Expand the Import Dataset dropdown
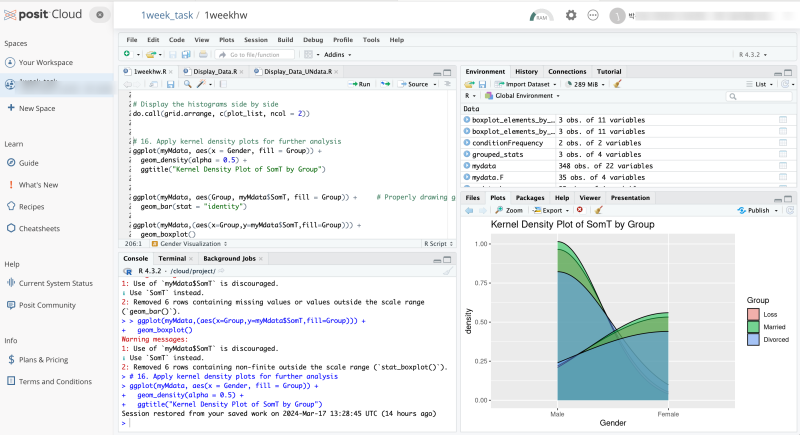This screenshot has width=800, height=435. [x=526, y=84]
